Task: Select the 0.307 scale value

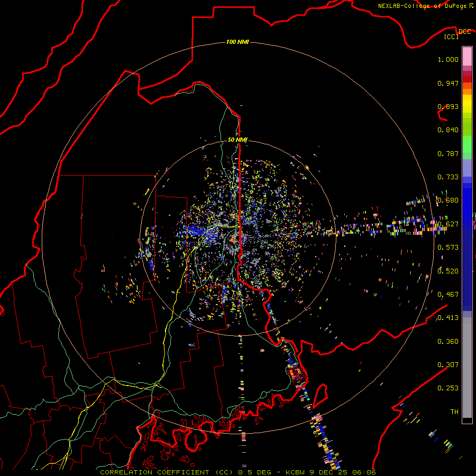Action: [x=448, y=364]
